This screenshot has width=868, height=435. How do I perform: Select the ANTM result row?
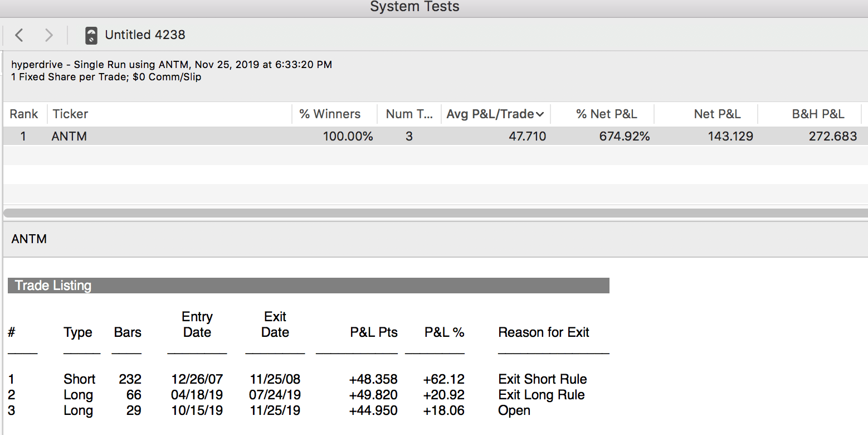[334, 136]
